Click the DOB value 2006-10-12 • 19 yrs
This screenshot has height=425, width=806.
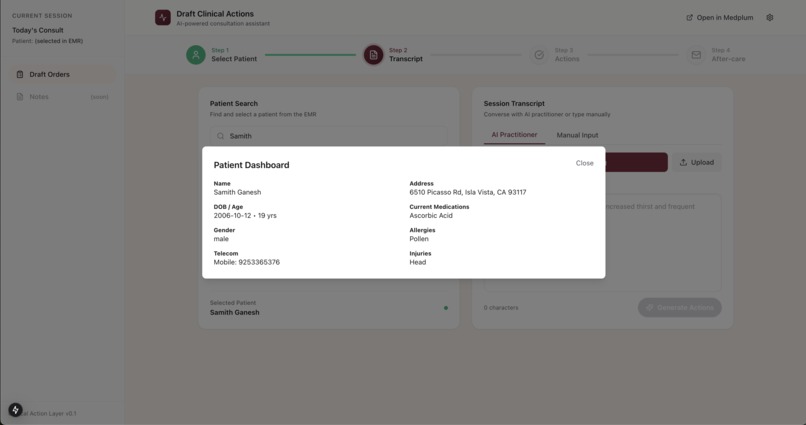click(x=245, y=216)
